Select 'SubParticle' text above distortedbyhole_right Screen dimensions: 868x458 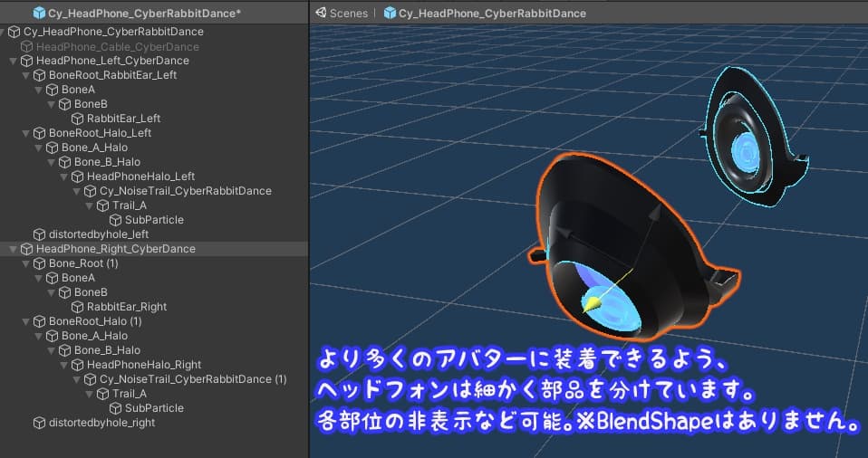tap(154, 408)
